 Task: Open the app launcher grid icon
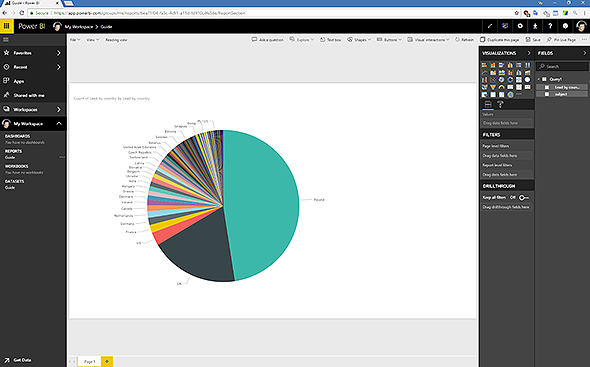click(x=6, y=26)
